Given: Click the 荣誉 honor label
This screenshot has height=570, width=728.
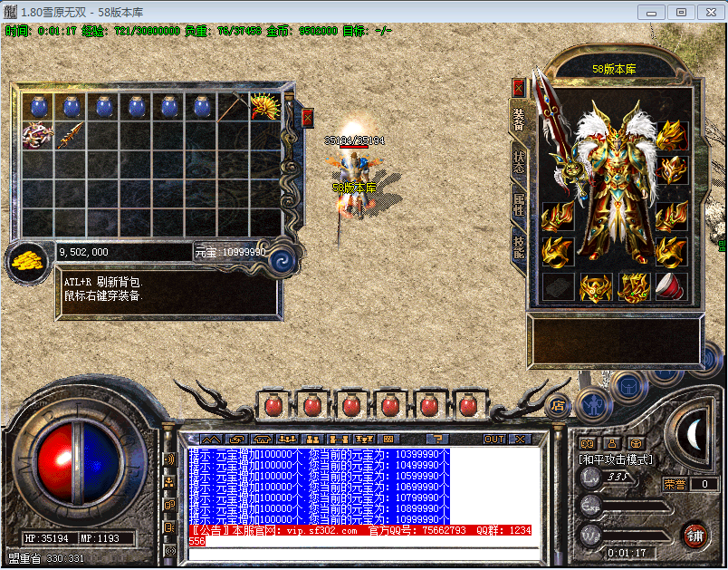Looking at the screenshot, I should pyautogui.click(x=675, y=485).
